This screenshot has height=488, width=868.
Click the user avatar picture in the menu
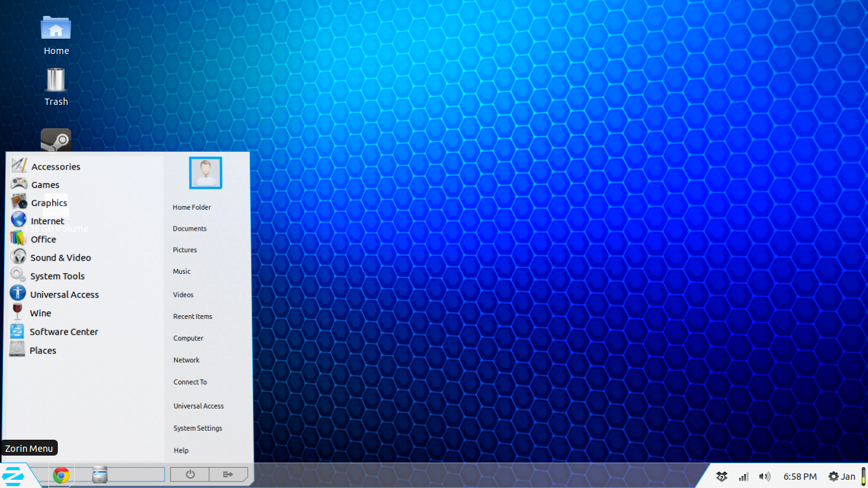point(205,173)
